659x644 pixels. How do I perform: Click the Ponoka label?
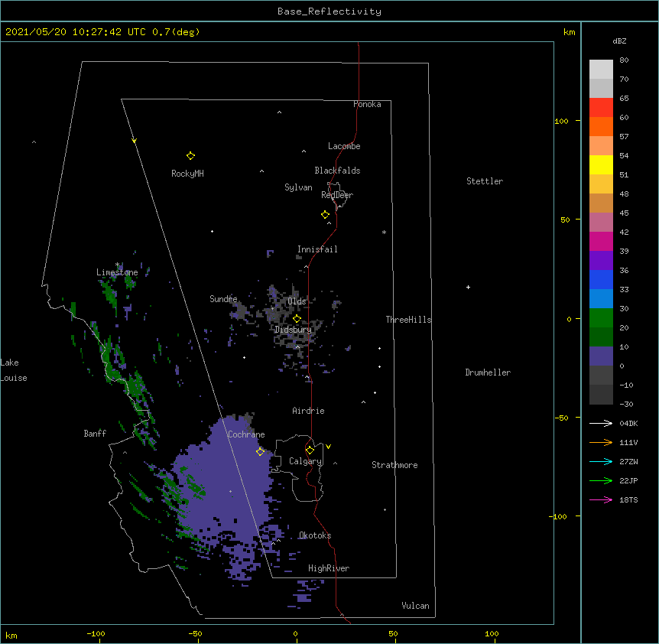pos(367,104)
